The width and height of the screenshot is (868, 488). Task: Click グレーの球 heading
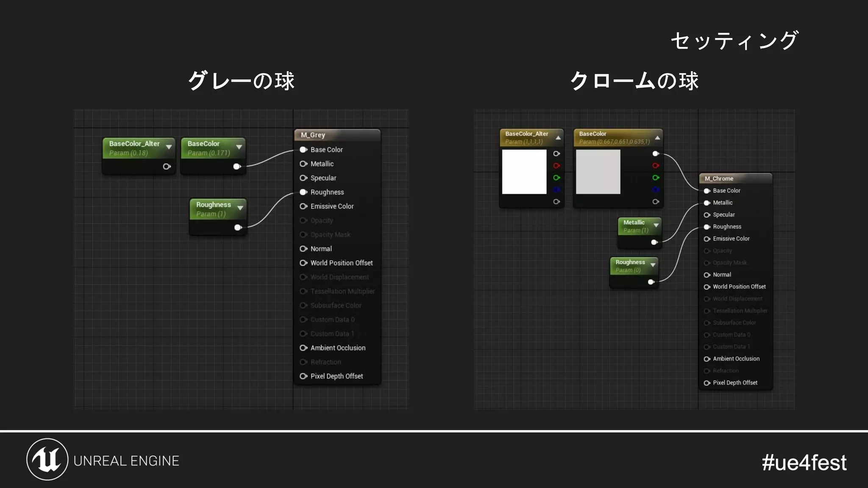241,80
